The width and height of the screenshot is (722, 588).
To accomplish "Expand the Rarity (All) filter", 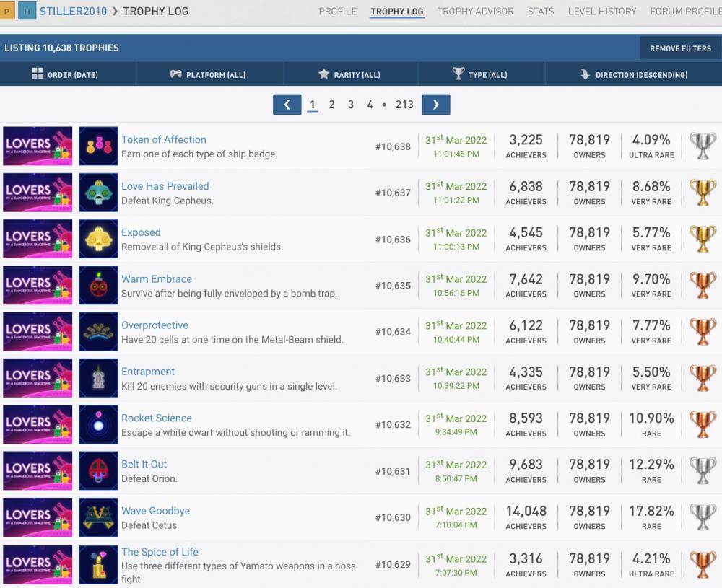I will pos(349,74).
